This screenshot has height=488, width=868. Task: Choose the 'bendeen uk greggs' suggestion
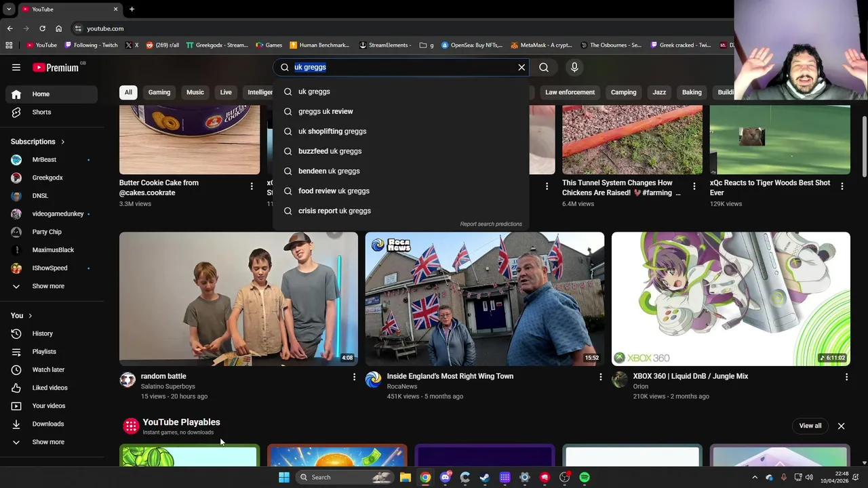(400, 171)
